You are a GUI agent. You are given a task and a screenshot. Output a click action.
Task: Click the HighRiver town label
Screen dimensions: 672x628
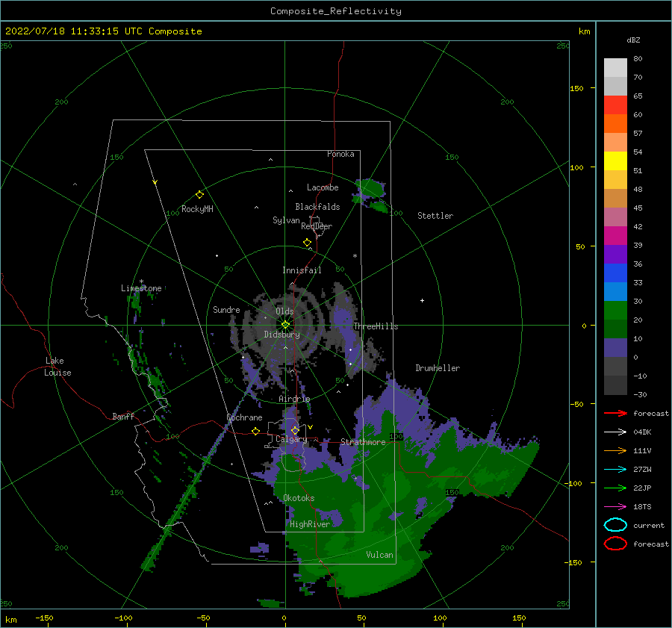tap(310, 524)
